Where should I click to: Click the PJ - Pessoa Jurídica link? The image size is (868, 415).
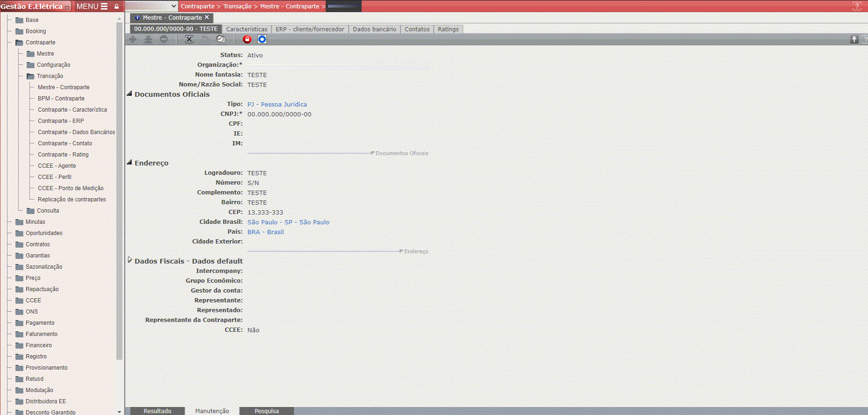click(x=277, y=104)
